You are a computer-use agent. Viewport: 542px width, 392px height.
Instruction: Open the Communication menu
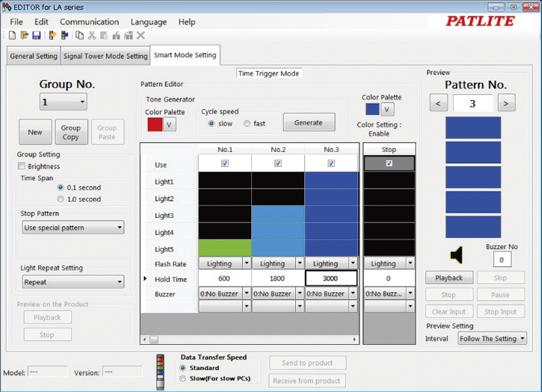89,22
